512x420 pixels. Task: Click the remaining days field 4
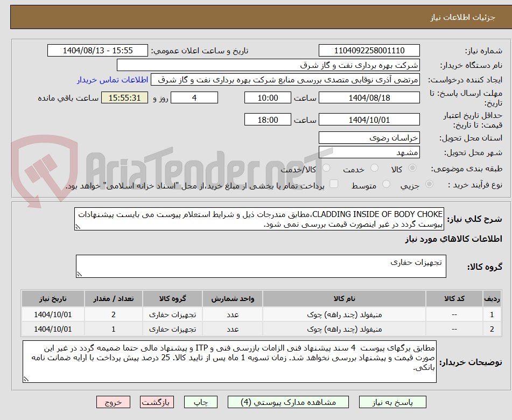(194, 97)
